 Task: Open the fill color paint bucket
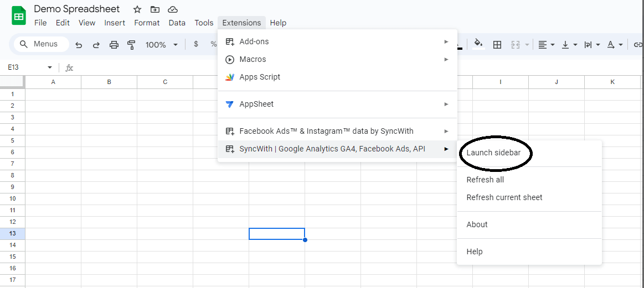click(478, 44)
